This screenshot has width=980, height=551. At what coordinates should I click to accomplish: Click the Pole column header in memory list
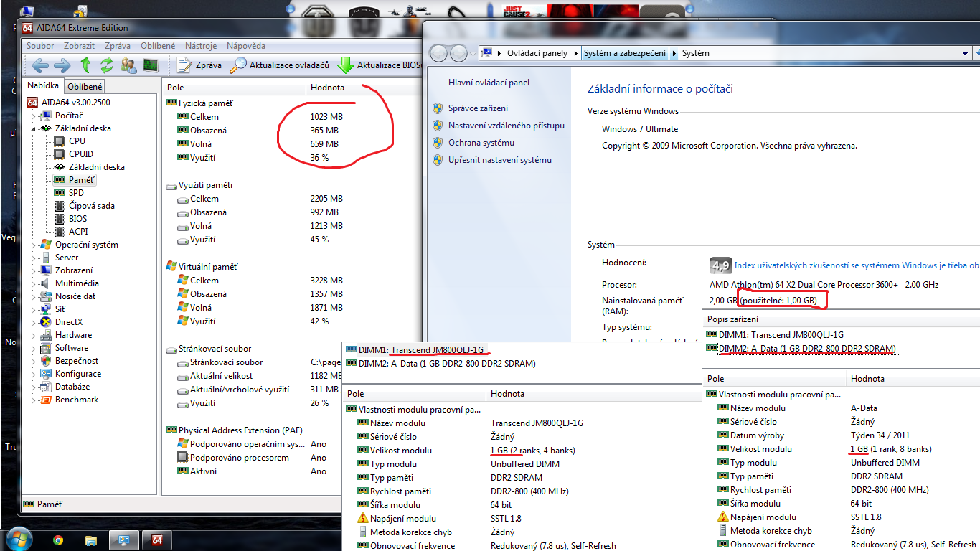point(234,88)
